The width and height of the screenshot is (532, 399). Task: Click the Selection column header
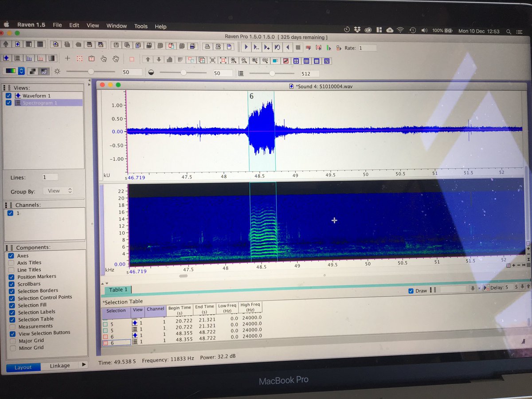(116, 311)
